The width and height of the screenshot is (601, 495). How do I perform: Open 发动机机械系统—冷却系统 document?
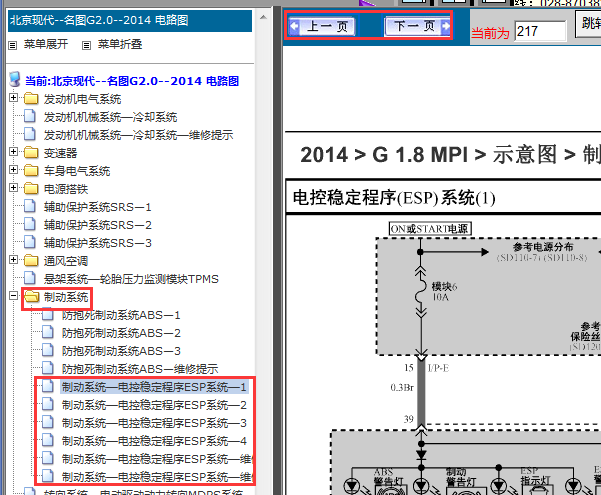110,117
